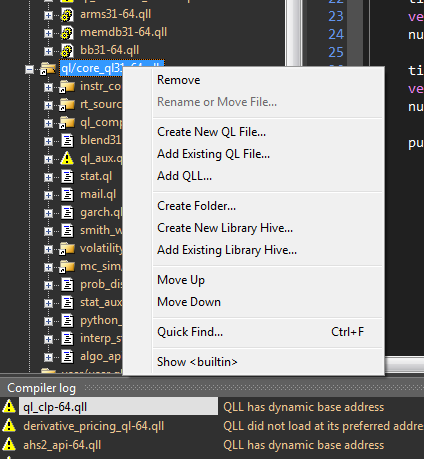Click the instr_co folder icon

(67, 87)
